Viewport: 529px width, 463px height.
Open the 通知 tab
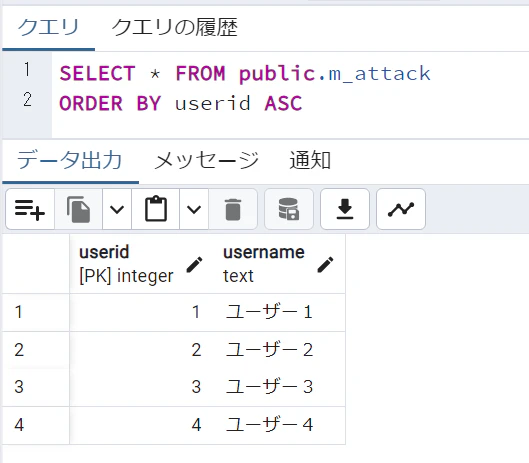[310, 160]
